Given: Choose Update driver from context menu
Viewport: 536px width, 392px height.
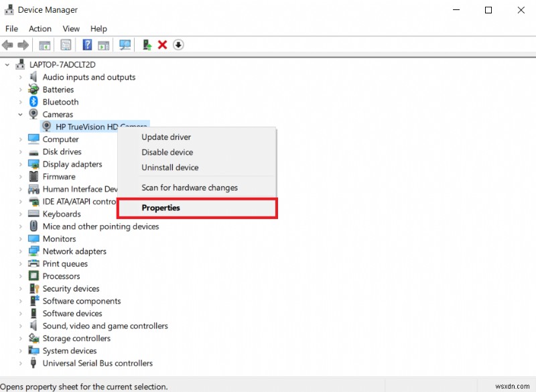Looking at the screenshot, I should coord(197,137).
